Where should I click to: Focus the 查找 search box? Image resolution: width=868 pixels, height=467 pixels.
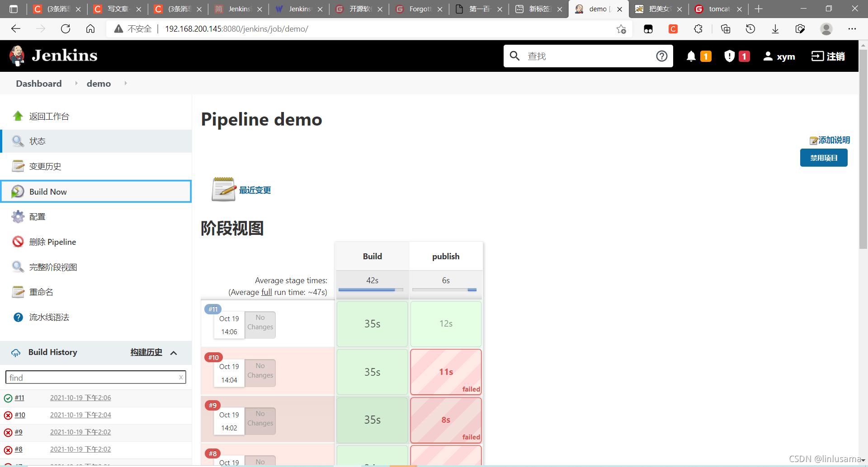tap(588, 56)
